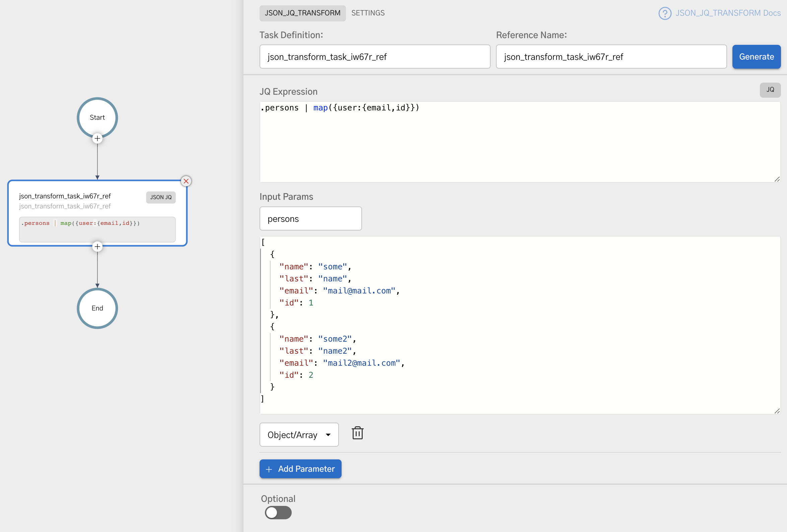Click the plus icon below Start node
Screen dimensions: 787x532
click(x=97, y=139)
